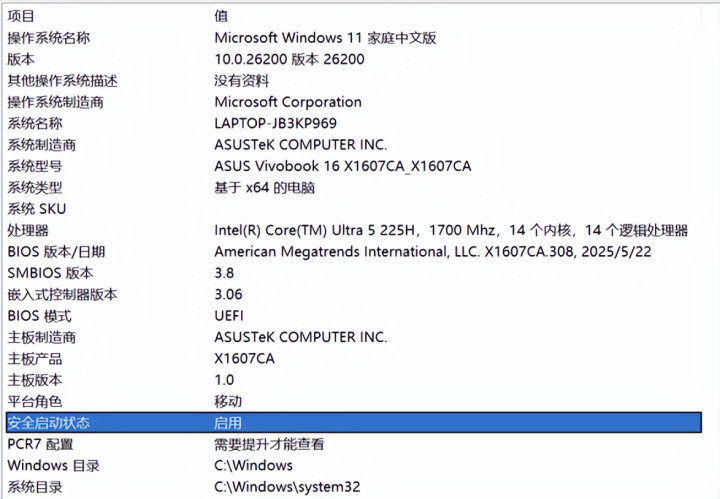Select the 处理器 row
720x499 pixels.
tap(28, 230)
